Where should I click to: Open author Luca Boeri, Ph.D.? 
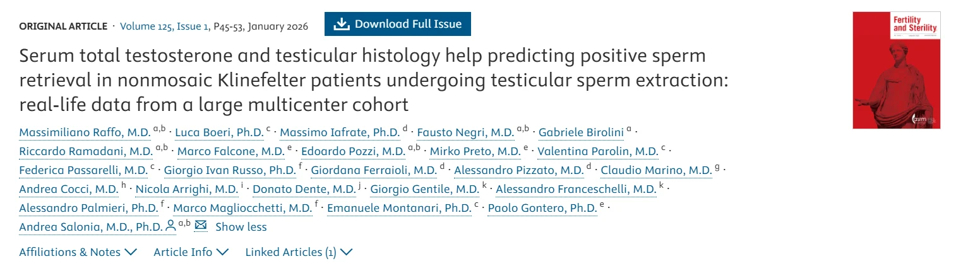pos(218,132)
